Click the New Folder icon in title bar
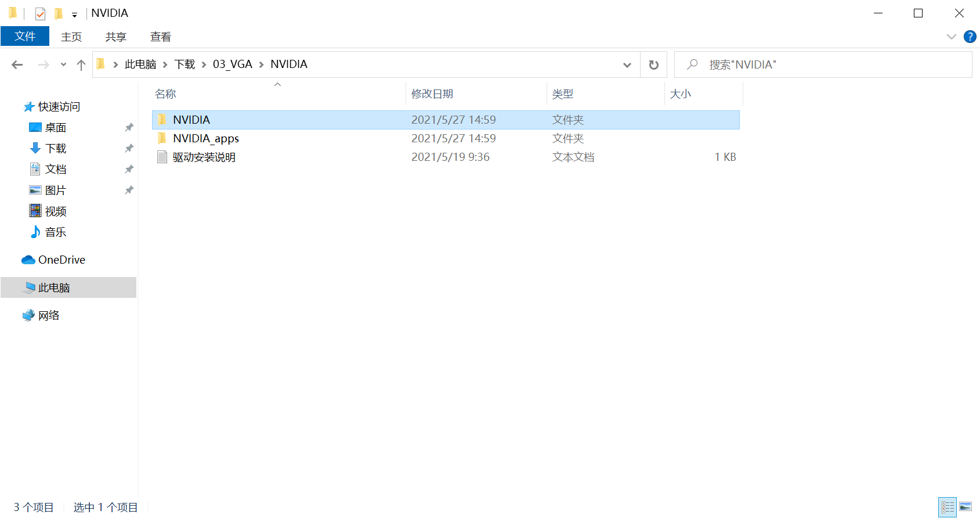 coord(59,13)
